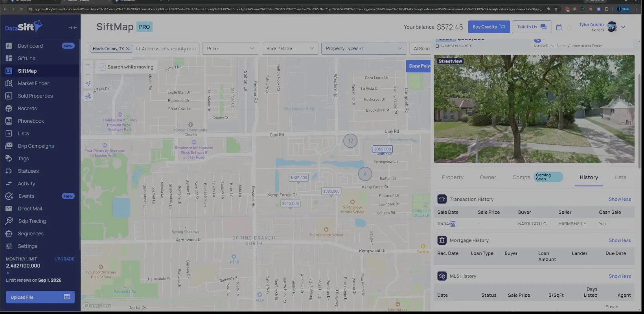644x314 pixels.
Task: Switch to the Owner tab
Action: (488, 177)
